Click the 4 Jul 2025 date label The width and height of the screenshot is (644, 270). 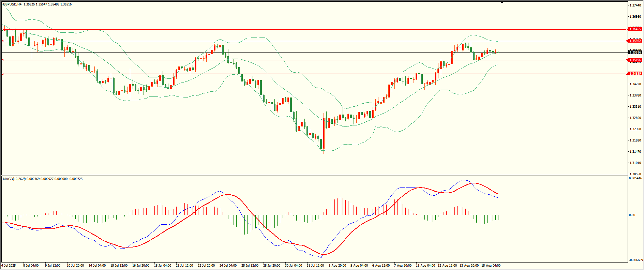pyautogui.click(x=9, y=266)
